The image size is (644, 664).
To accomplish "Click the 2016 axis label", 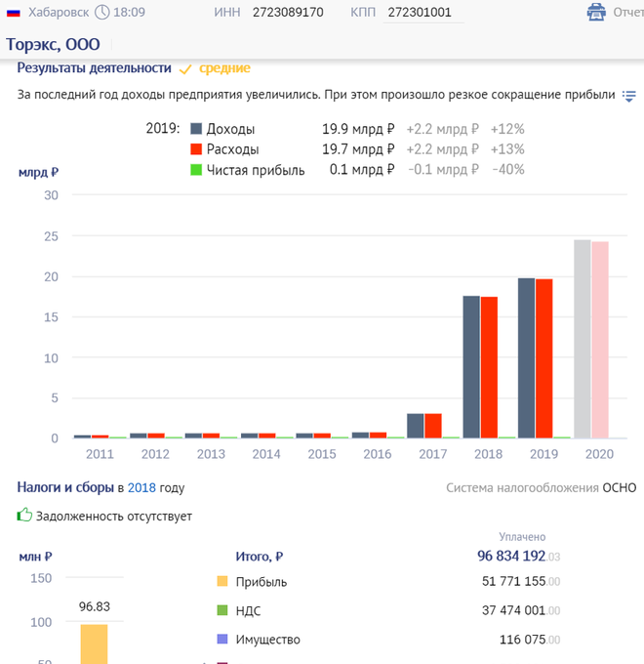I will tap(378, 454).
